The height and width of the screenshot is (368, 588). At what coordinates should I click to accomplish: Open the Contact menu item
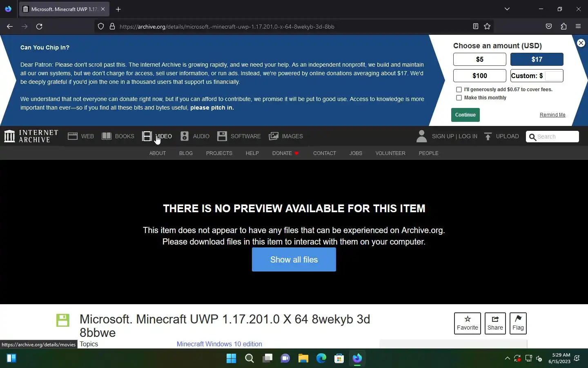point(325,153)
